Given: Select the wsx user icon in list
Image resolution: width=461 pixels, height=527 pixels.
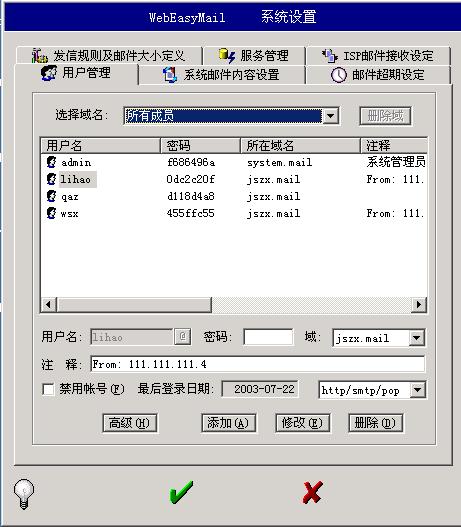Looking at the screenshot, I should click(51, 213).
